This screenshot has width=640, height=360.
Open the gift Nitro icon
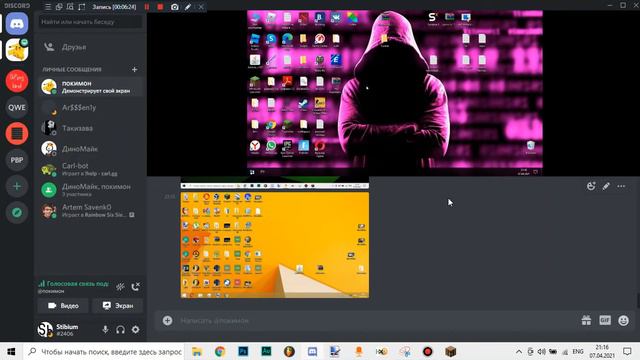click(x=586, y=320)
